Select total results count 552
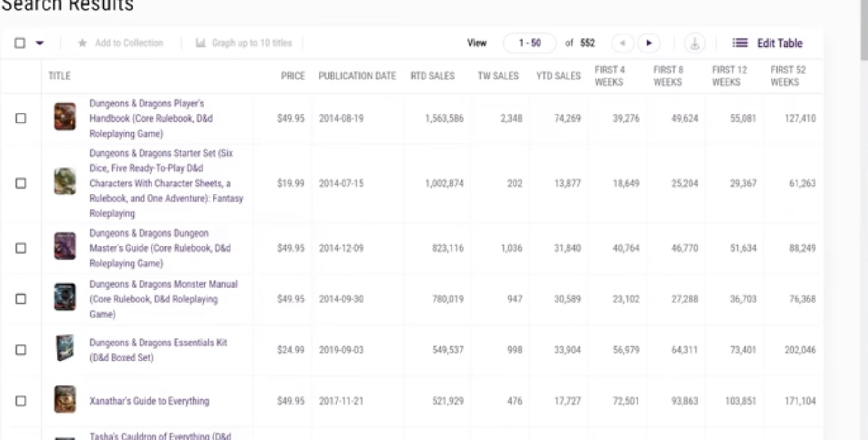Viewport: 868px width, 440px height. 587,43
